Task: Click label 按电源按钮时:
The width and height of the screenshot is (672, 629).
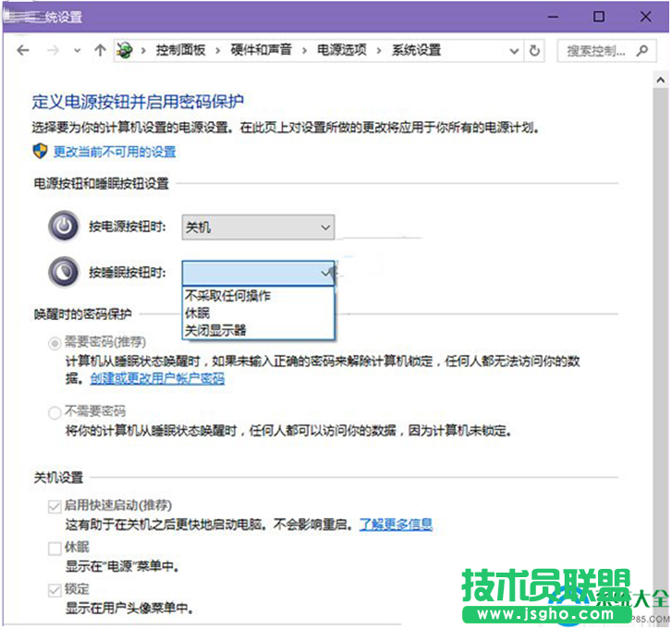Action: (128, 227)
